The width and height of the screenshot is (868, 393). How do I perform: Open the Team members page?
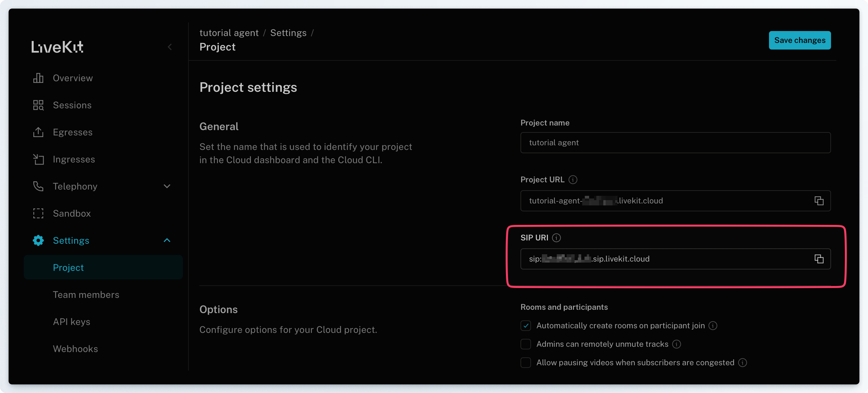(x=86, y=295)
